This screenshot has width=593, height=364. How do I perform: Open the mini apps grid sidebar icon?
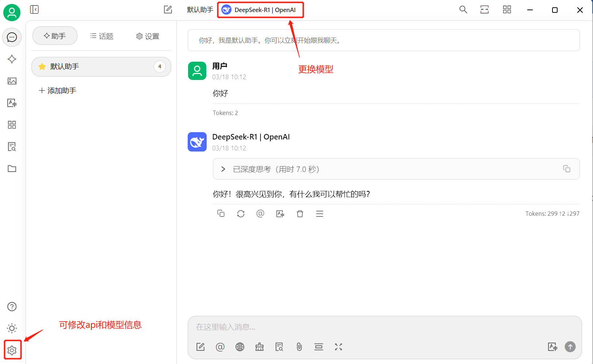point(12,125)
